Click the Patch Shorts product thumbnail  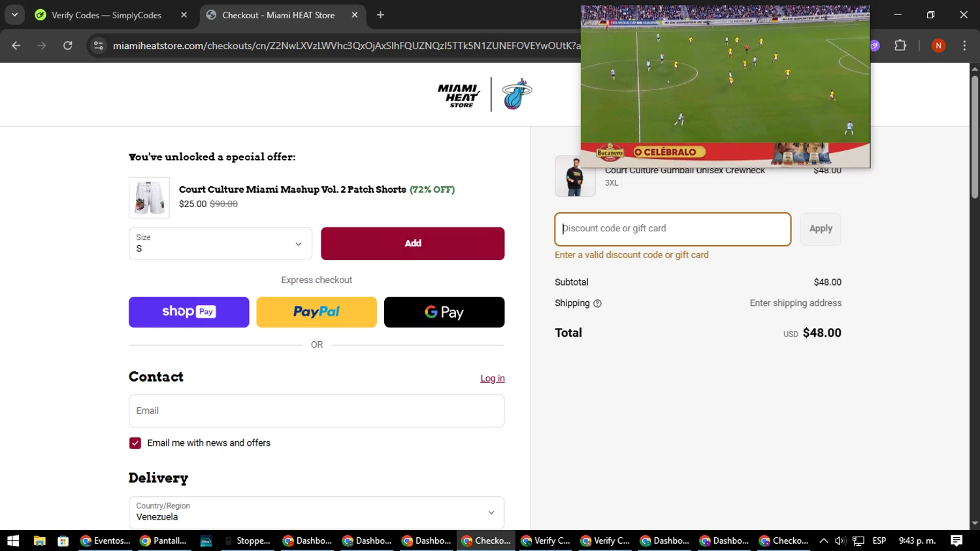149,197
